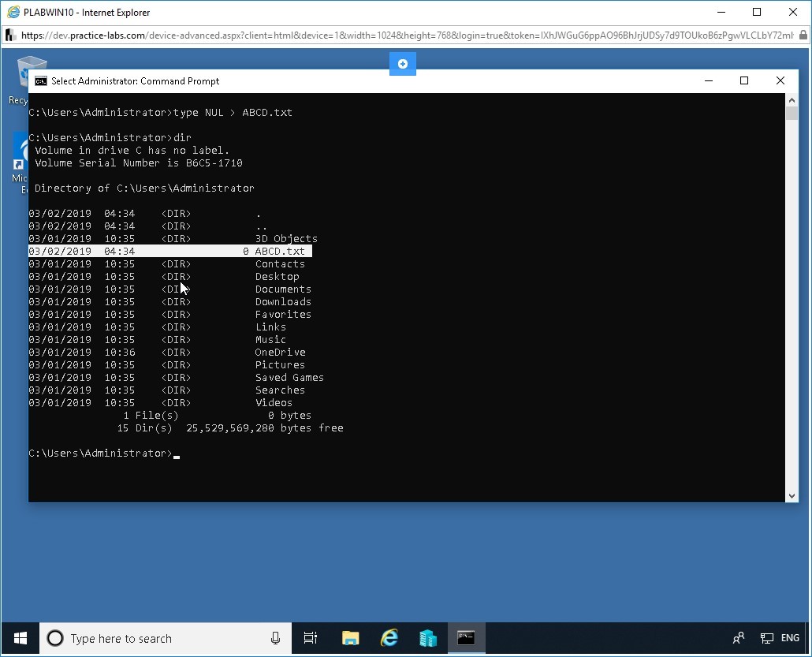Click the Pictures directory name
Image resolution: width=812 pixels, height=657 pixels.
[x=280, y=364]
